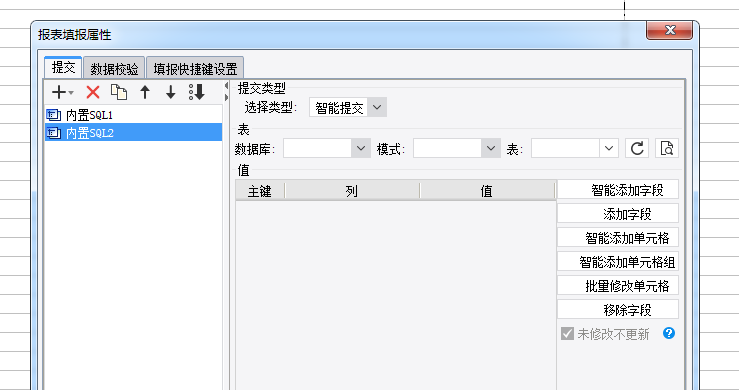
Task: Open the dropdown arrow next to add icon
Action: point(71,92)
